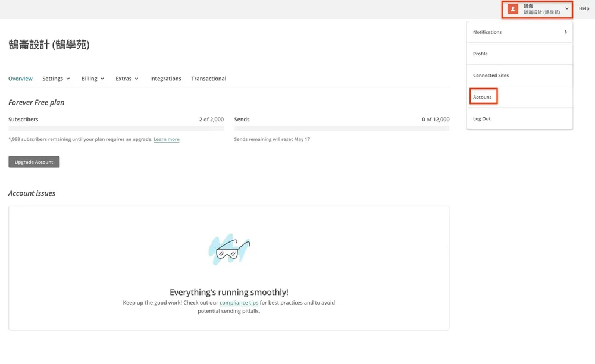Click the orange user avatar icon
Viewport: 595px width, 364px height.
pyautogui.click(x=513, y=9)
